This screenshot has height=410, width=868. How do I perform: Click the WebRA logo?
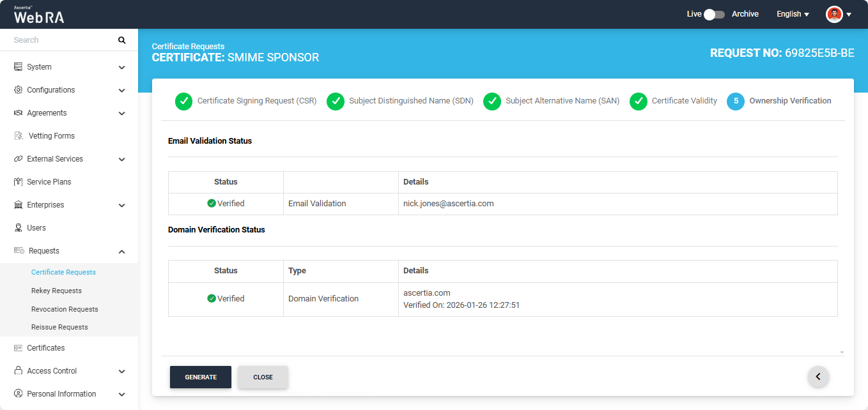(x=39, y=15)
